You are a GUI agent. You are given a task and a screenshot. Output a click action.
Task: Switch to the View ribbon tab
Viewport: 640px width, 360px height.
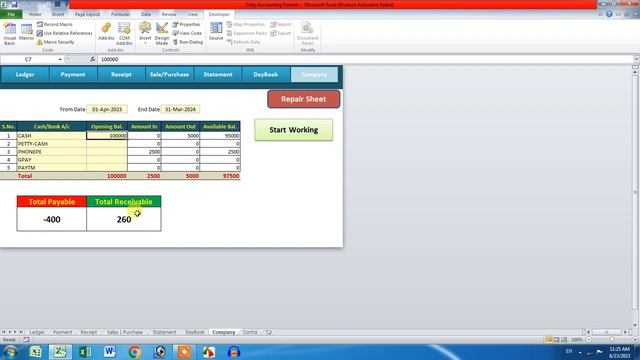192,14
